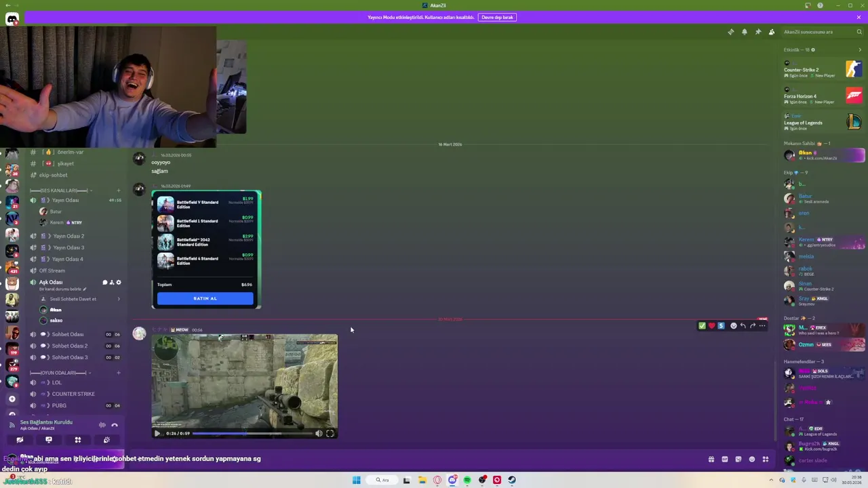
Task: Add reaction emoji on hovered message
Action: click(x=734, y=326)
